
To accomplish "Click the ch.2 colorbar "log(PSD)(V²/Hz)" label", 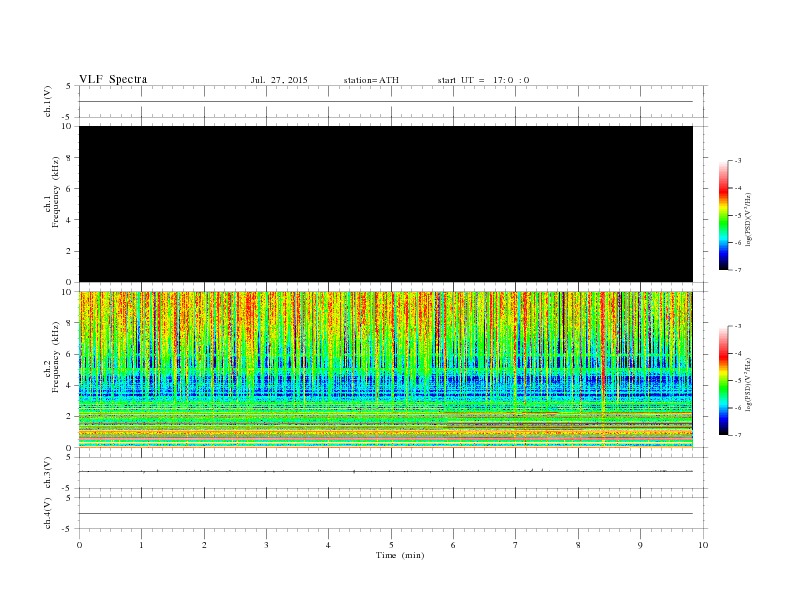I will point(748,384).
